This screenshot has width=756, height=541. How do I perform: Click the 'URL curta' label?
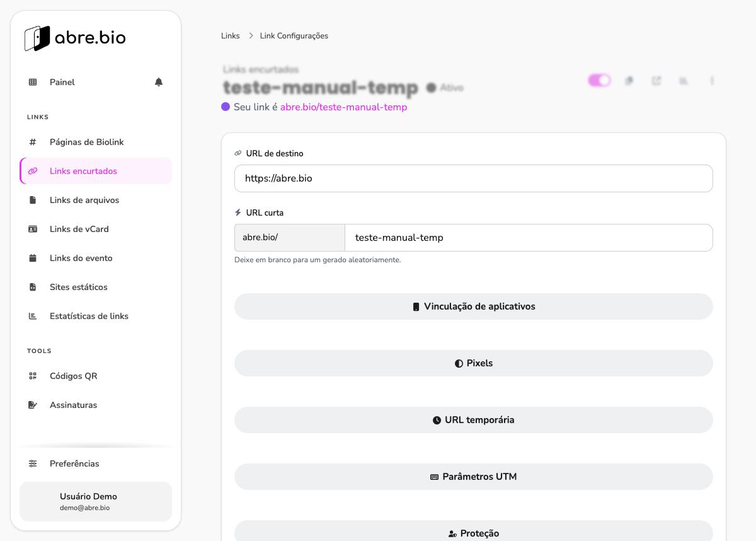[x=265, y=212]
